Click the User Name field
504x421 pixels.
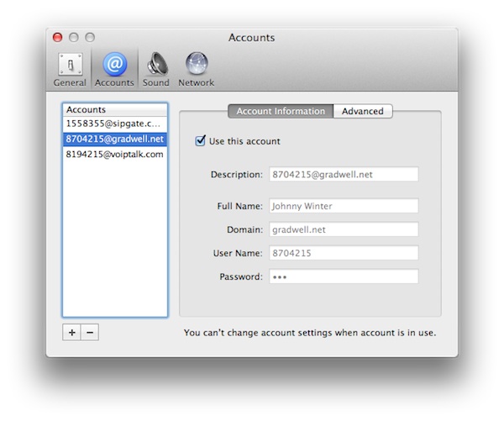pyautogui.click(x=344, y=253)
